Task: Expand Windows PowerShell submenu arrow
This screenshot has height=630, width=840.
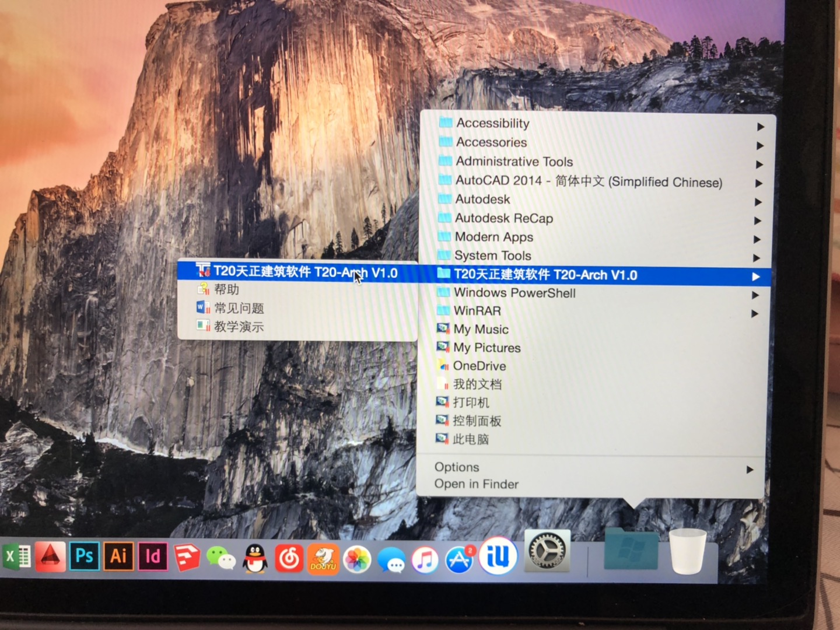Action: (755, 295)
